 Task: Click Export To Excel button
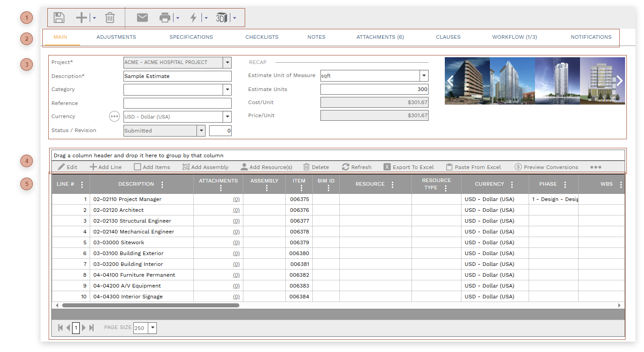click(409, 167)
